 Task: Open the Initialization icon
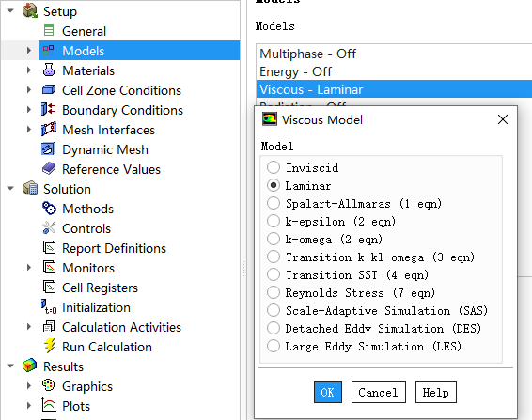click(x=49, y=306)
